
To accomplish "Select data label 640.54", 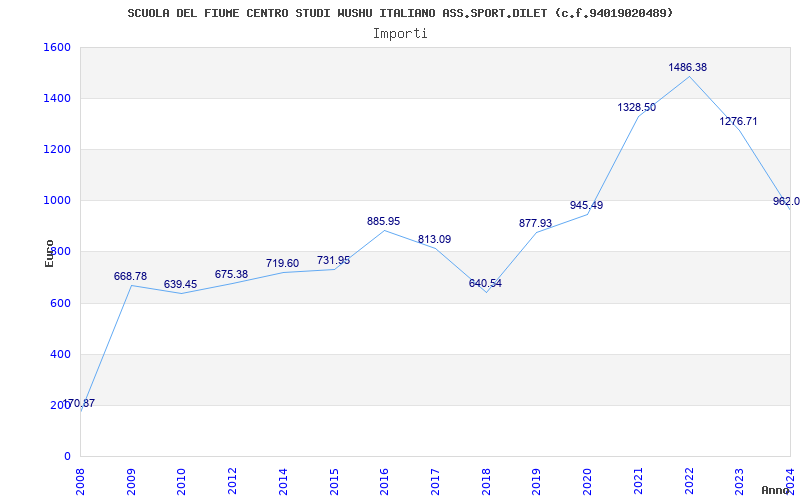I will [485, 283].
